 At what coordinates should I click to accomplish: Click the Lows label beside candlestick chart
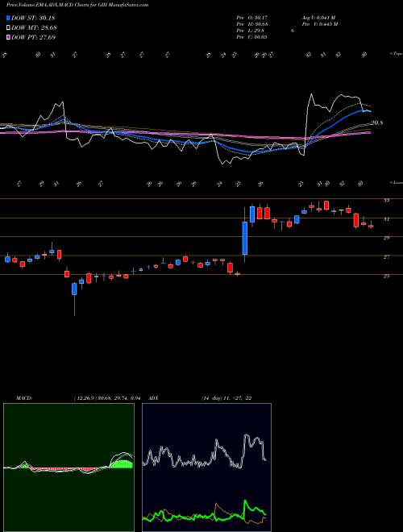pos(397,182)
